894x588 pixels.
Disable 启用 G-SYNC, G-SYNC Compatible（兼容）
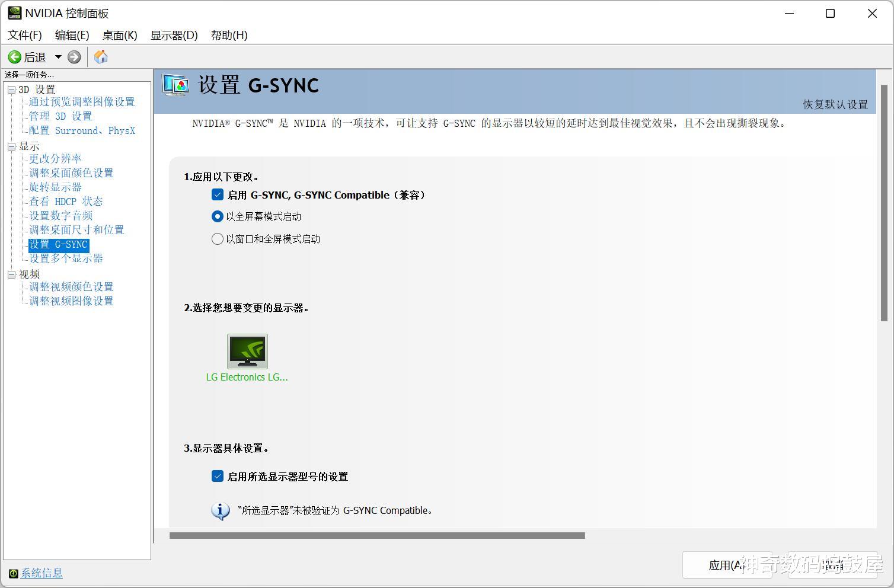click(217, 194)
